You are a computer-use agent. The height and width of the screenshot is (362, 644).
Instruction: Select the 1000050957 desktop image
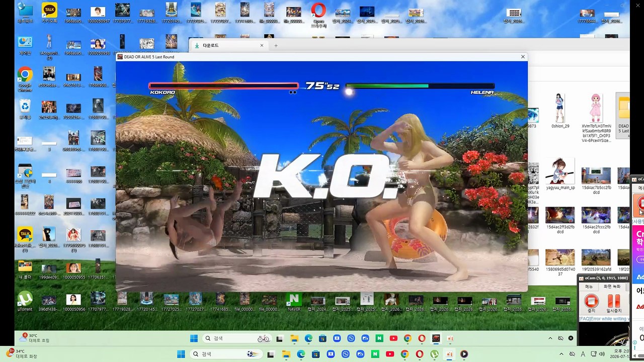coord(98,14)
